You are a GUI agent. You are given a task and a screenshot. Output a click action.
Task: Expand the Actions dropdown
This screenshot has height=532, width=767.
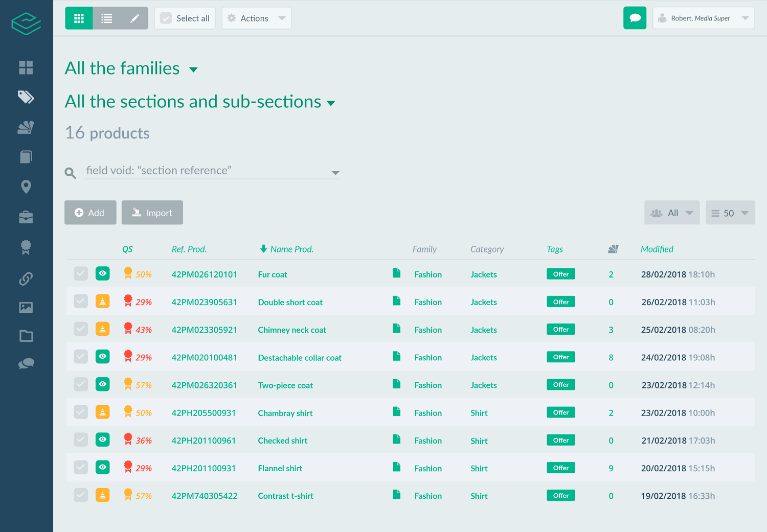257,18
